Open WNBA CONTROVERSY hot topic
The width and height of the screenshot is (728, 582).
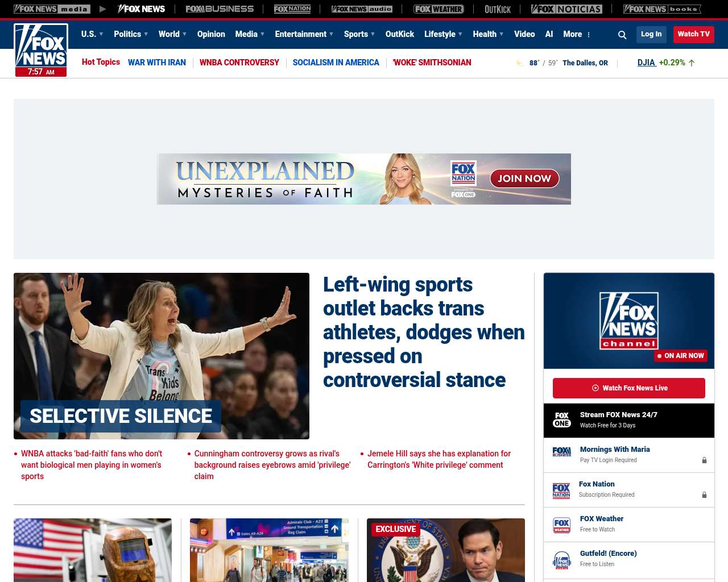(239, 63)
